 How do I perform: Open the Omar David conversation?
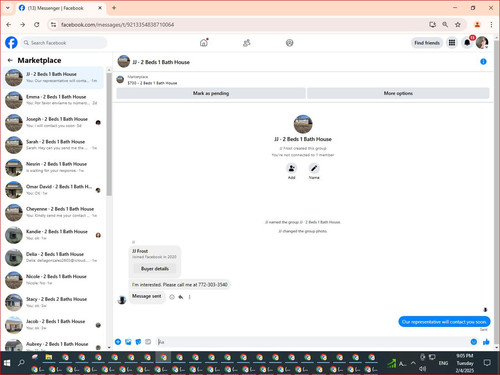(53, 190)
